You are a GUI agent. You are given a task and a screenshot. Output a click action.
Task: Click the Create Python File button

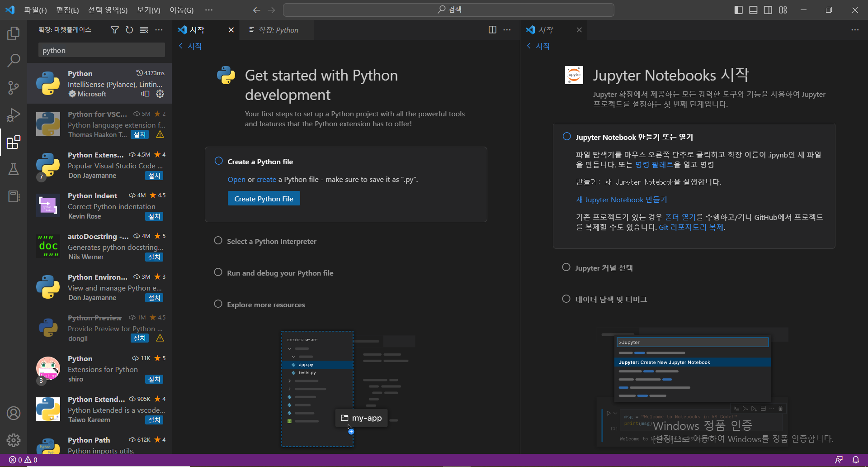[264, 199]
